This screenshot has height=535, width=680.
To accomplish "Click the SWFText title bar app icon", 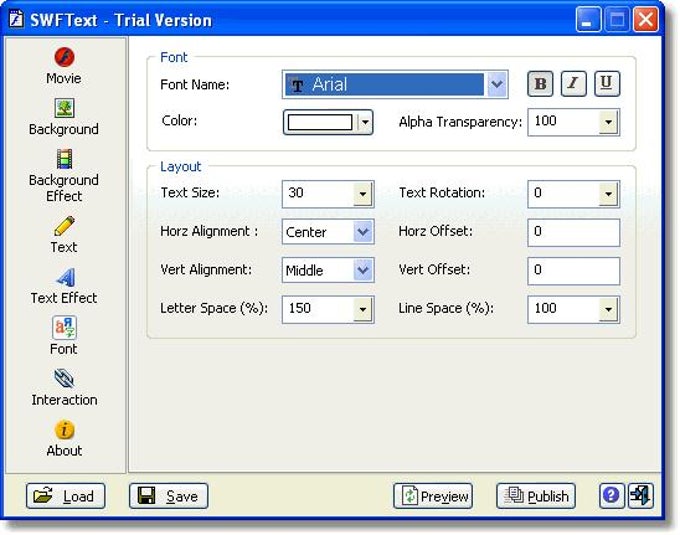I will pos(16,19).
